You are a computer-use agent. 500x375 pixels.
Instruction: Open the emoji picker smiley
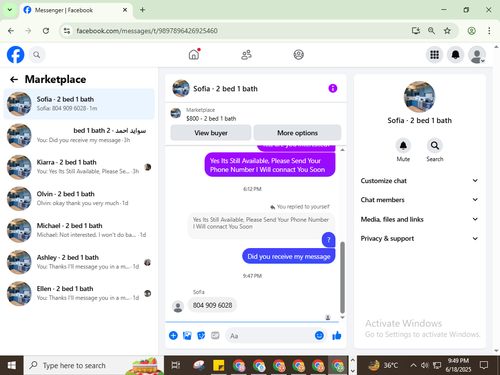(x=319, y=335)
